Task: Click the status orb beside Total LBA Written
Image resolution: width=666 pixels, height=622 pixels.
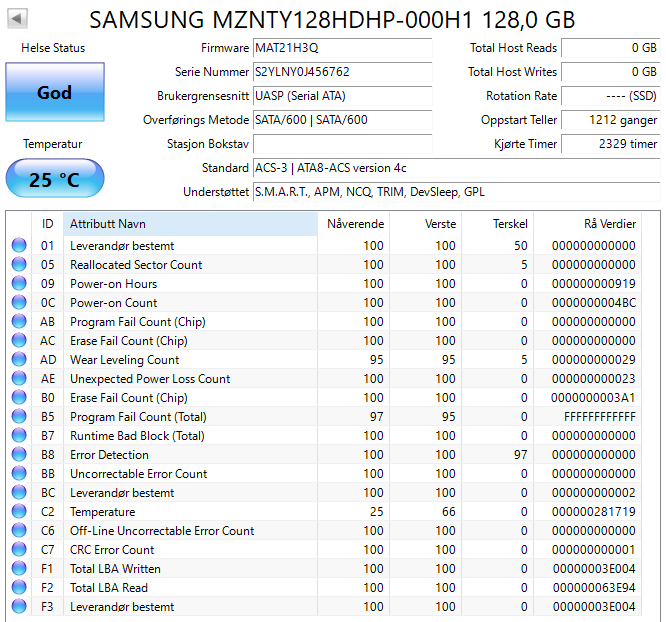Action: [x=19, y=569]
